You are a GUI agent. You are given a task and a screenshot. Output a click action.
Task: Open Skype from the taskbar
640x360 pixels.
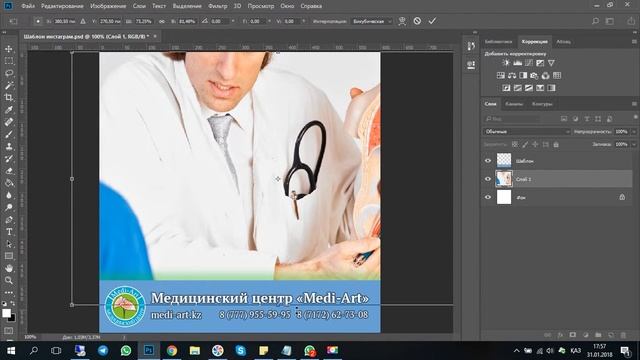pyautogui.click(x=240, y=350)
